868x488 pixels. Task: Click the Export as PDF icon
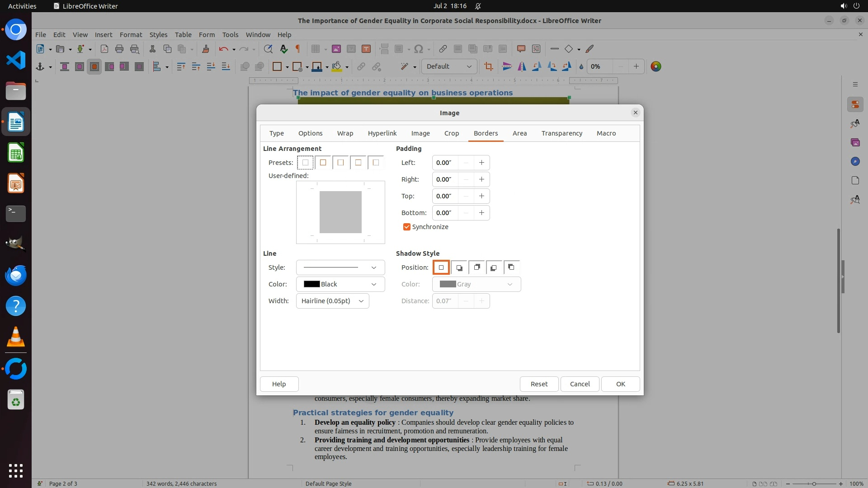[104, 49]
